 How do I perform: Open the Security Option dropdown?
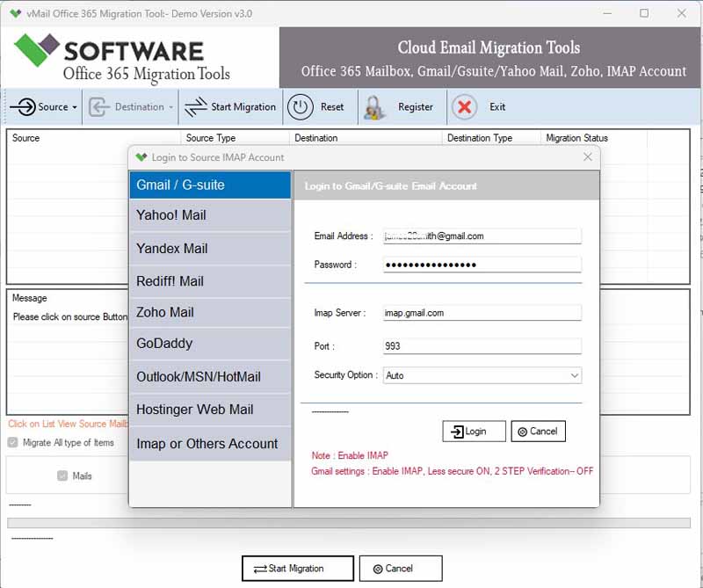pyautogui.click(x=482, y=375)
